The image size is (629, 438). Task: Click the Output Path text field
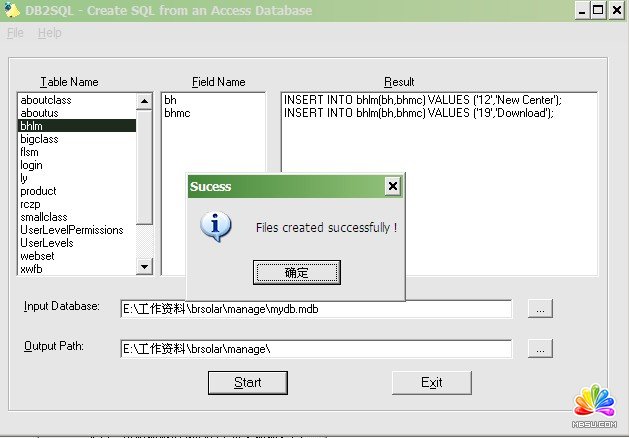[315, 349]
